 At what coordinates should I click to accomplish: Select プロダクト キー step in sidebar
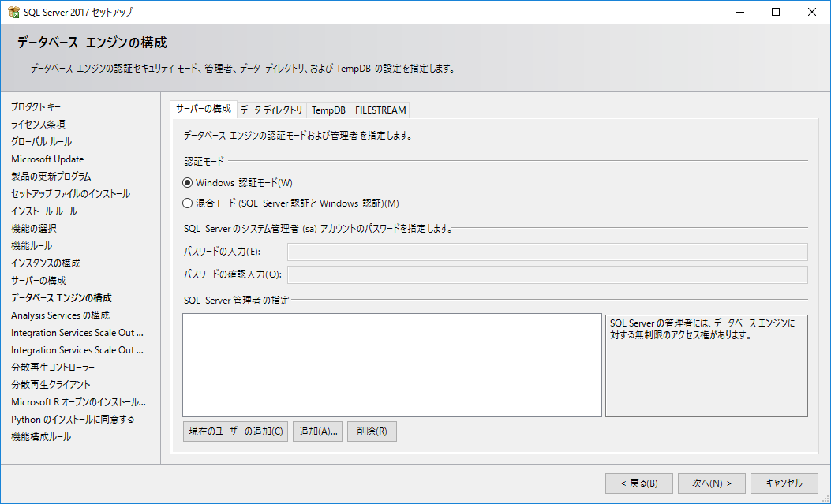(x=36, y=106)
